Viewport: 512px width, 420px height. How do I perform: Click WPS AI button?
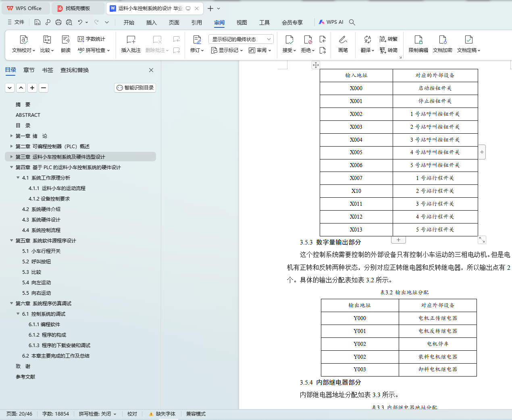(x=331, y=22)
